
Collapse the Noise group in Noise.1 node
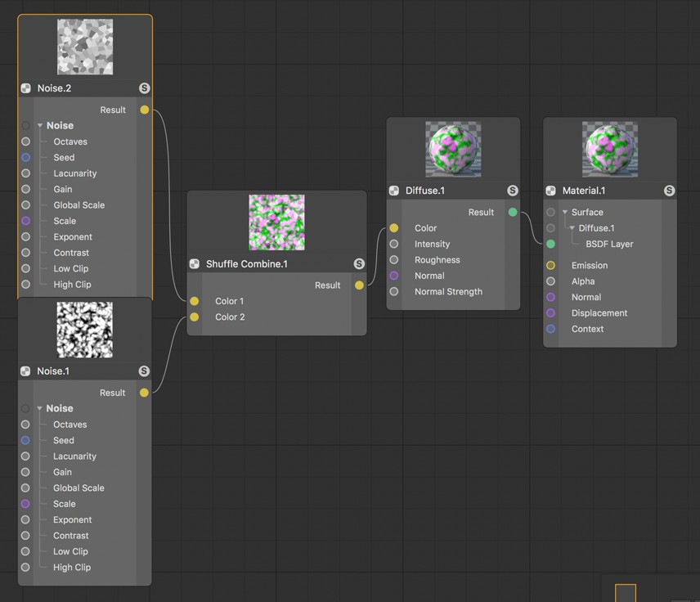pos(39,408)
